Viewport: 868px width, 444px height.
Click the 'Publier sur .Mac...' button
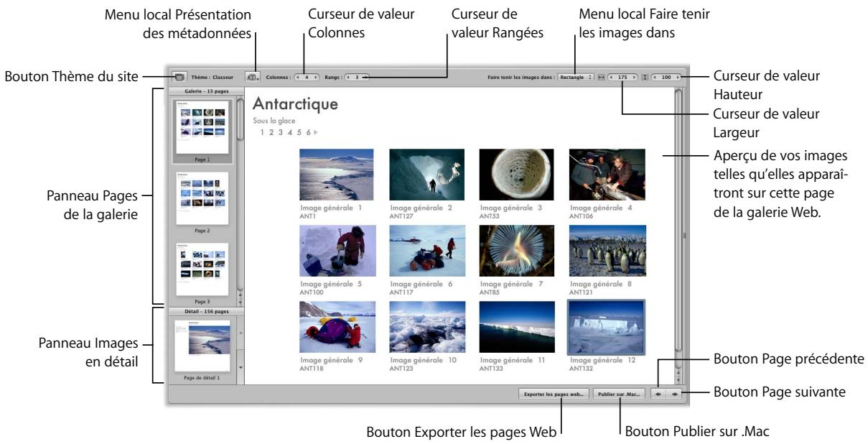tap(619, 394)
